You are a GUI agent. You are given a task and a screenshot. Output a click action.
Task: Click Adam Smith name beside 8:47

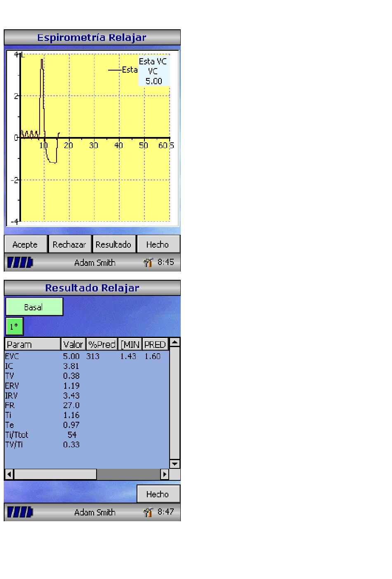95,512
